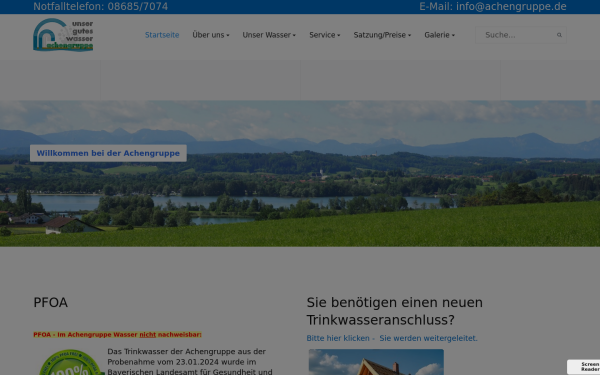This screenshot has width=600, height=375.
Task: Open the Galerie dropdown menu
Action: pyautogui.click(x=439, y=35)
